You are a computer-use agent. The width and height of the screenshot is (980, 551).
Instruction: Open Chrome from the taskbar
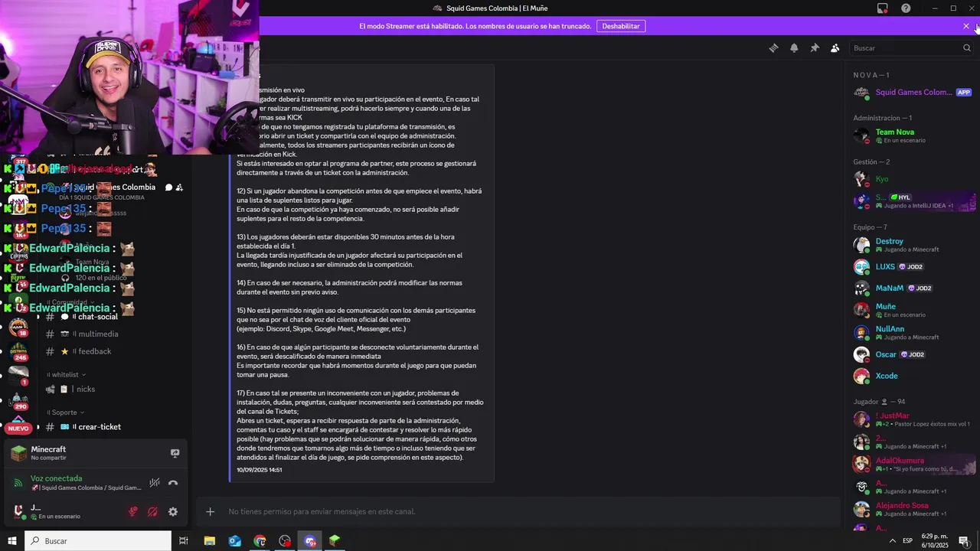point(260,541)
